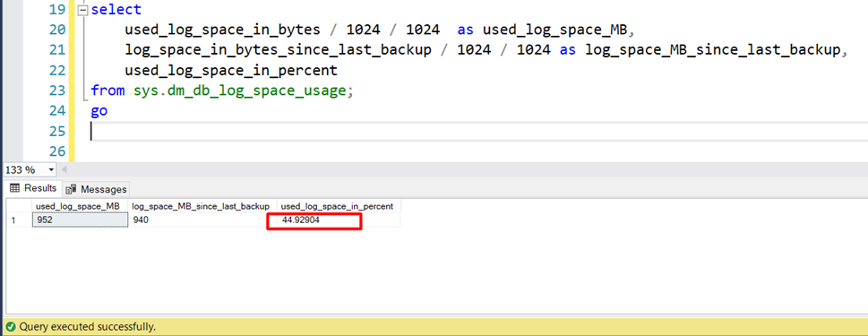Screen dimensions: 868x336
Task: Collapse the select statement outline toggle
Action: click(82, 11)
